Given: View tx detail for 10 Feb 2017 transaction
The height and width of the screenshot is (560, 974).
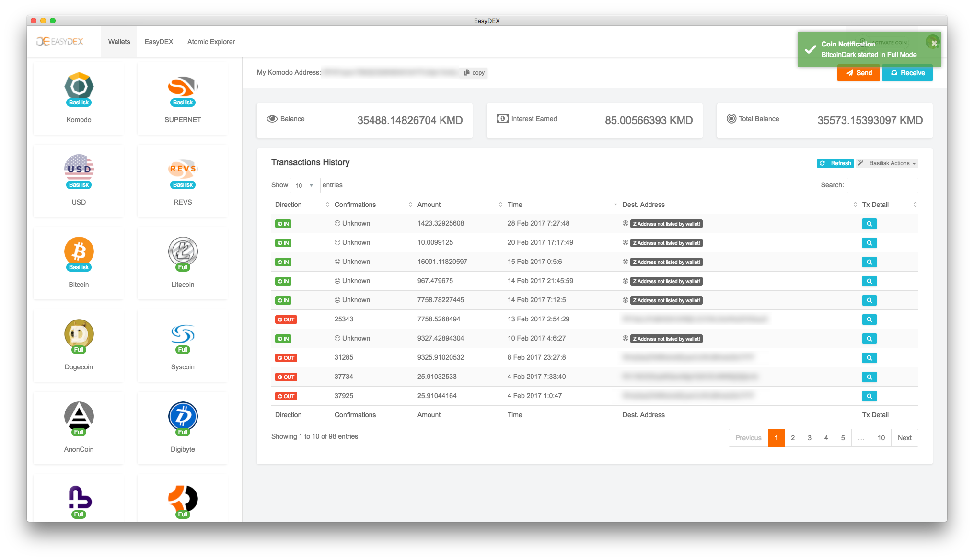Looking at the screenshot, I should tap(869, 339).
